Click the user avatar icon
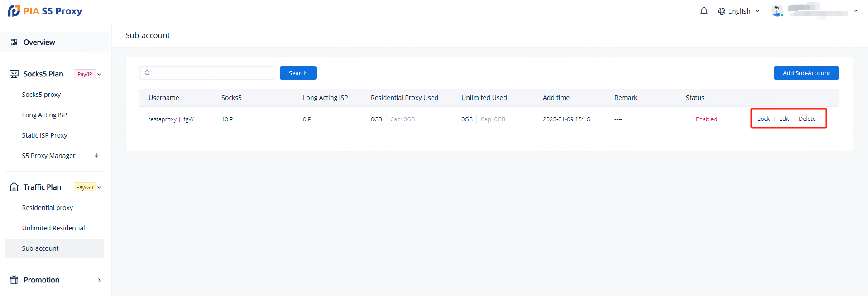 coord(777,11)
